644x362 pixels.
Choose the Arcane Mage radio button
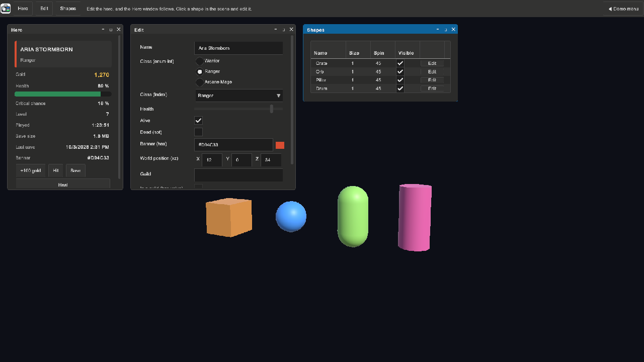200,82
